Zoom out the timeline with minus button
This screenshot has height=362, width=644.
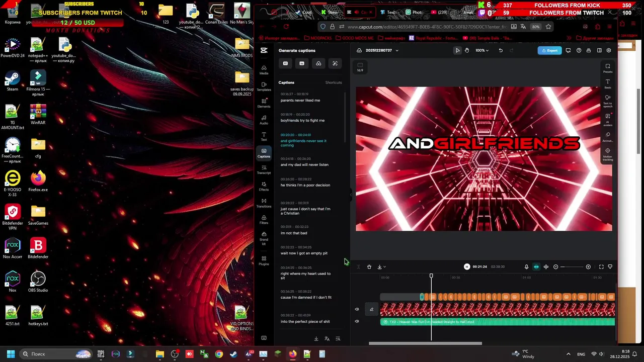[556, 267]
